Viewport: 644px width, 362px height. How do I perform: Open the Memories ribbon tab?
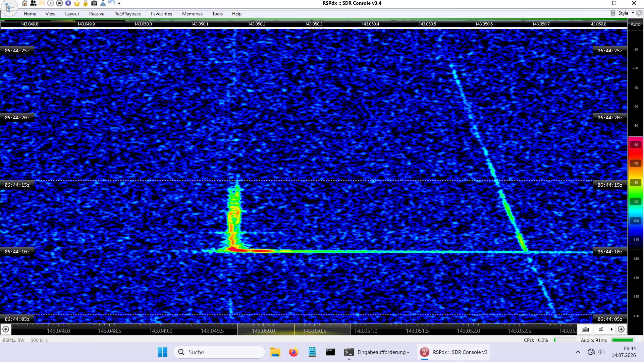pos(192,14)
